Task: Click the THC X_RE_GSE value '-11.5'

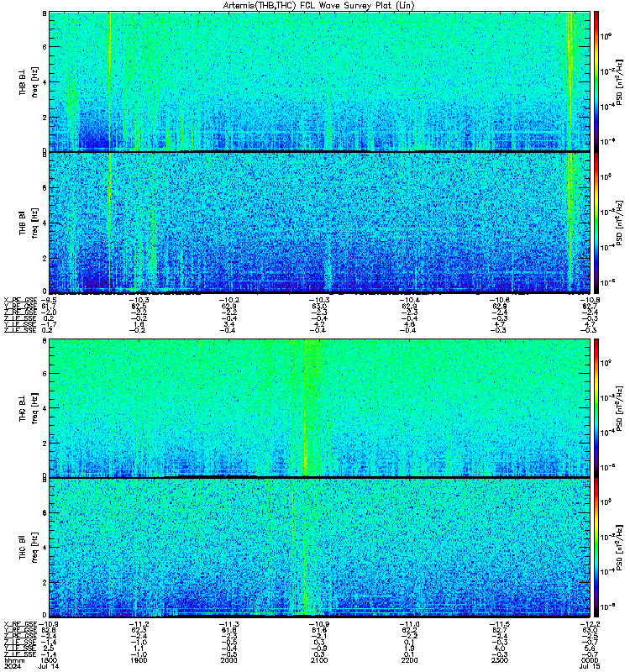Action: click(499, 624)
